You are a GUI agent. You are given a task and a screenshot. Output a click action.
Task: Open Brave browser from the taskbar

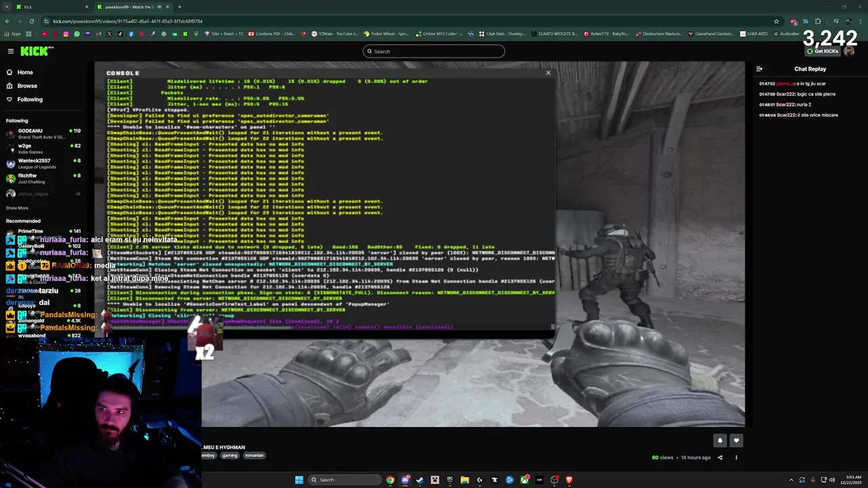569,480
